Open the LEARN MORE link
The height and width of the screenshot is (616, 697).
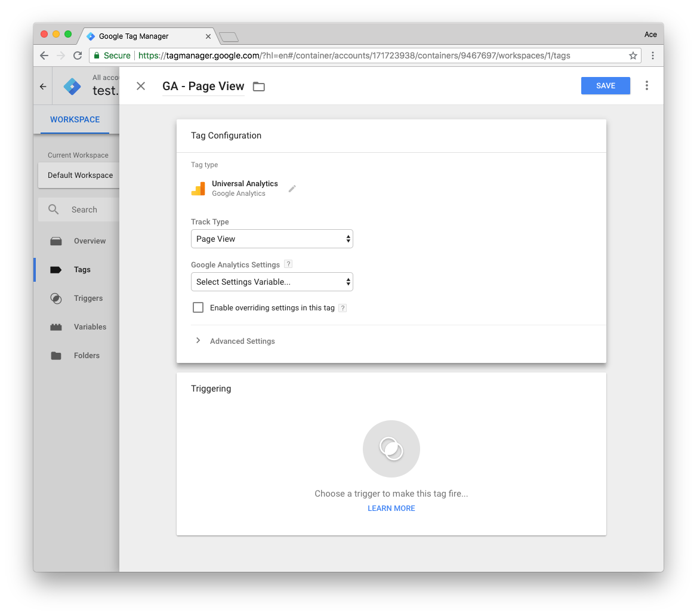click(391, 508)
